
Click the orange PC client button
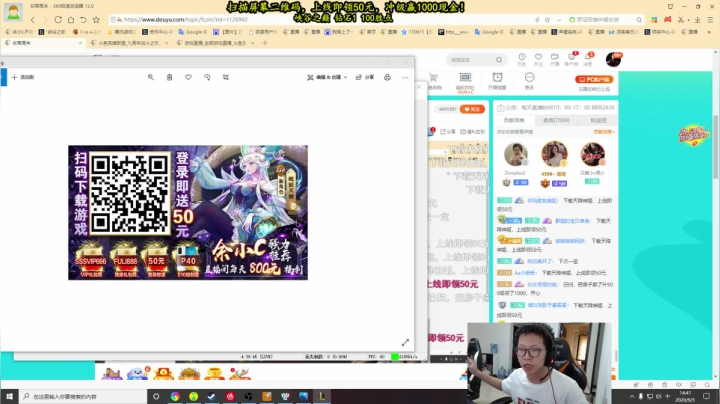click(x=594, y=79)
